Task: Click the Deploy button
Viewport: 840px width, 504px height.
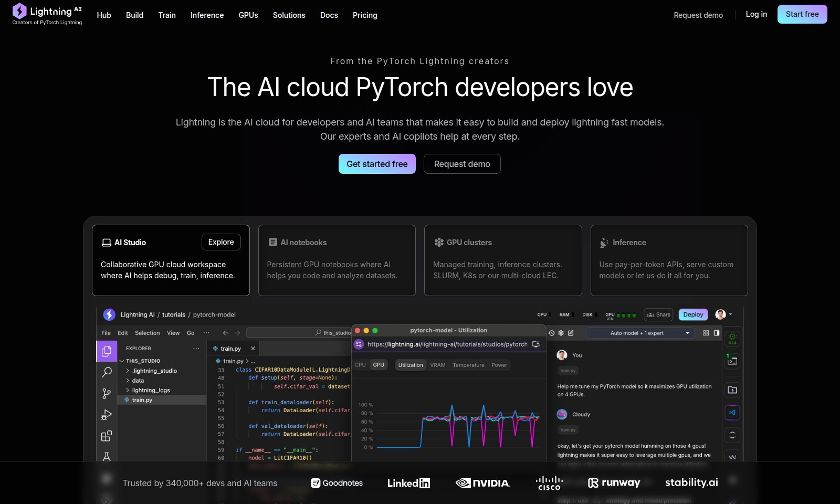Action: pos(693,314)
